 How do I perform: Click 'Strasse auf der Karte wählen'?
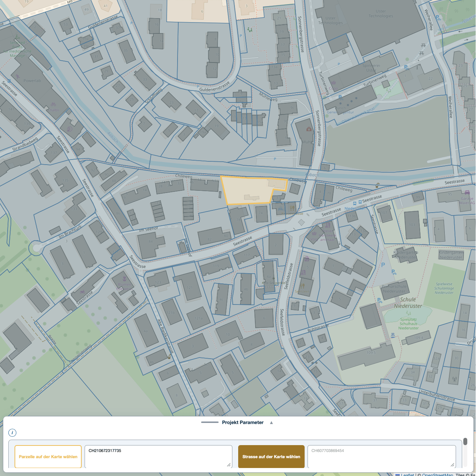(x=271, y=457)
